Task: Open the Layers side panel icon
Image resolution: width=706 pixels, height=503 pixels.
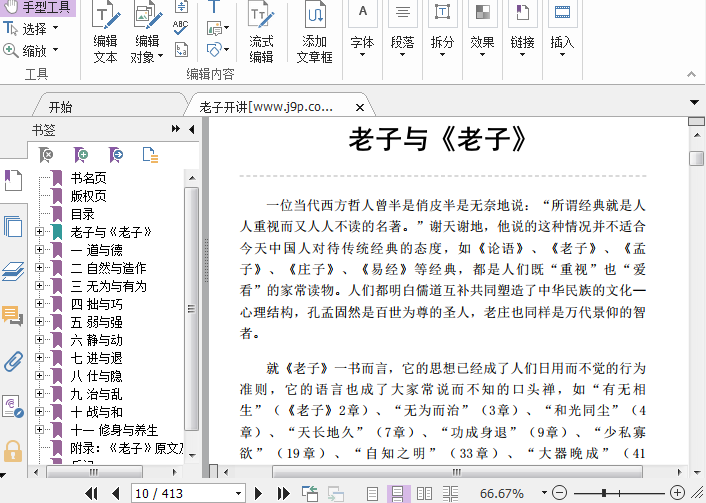Action: (13, 271)
